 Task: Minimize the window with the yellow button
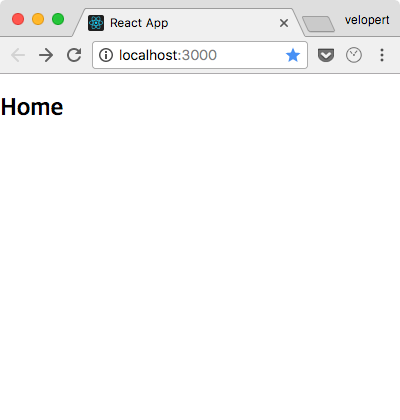click(x=38, y=19)
